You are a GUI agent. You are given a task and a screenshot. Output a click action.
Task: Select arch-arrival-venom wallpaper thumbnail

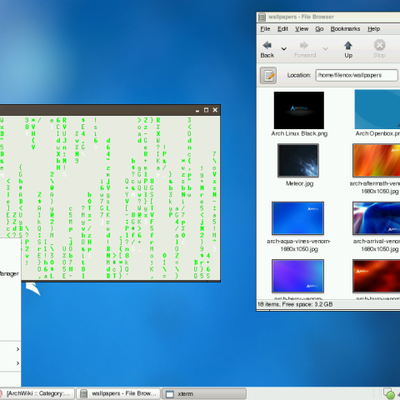pos(376,218)
